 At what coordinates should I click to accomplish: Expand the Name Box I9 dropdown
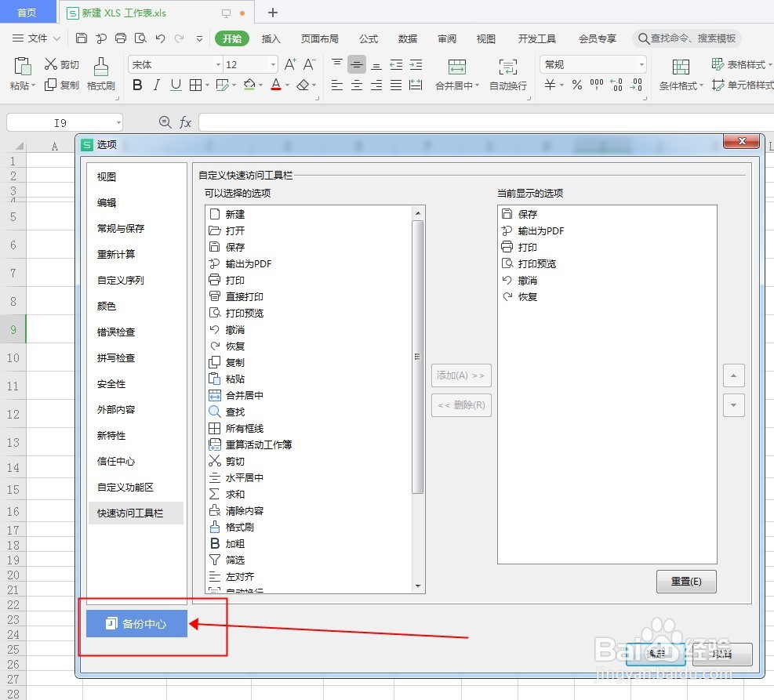point(118,122)
